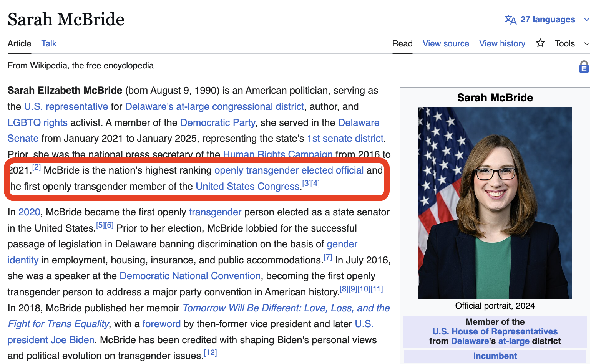Click citation reference number 2
Image resolution: width=591 pixels, height=364 pixels.
click(x=37, y=167)
